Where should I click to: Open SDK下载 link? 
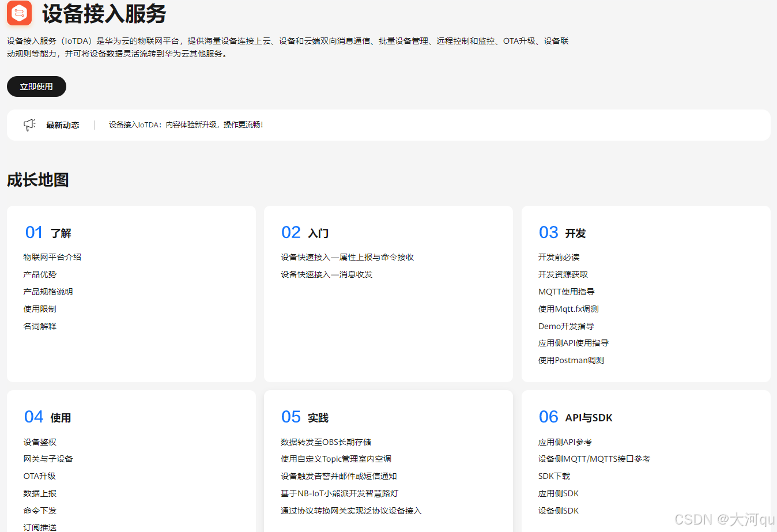554,476
